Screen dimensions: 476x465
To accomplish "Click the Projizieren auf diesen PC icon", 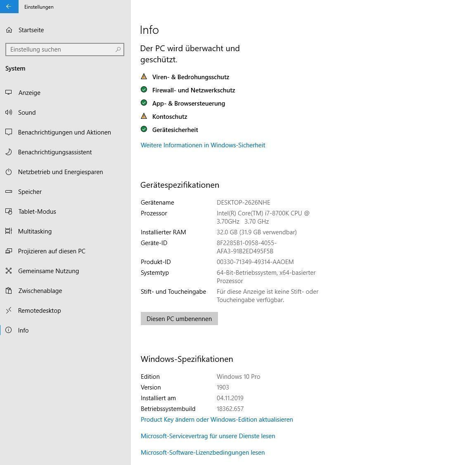I will point(9,251).
